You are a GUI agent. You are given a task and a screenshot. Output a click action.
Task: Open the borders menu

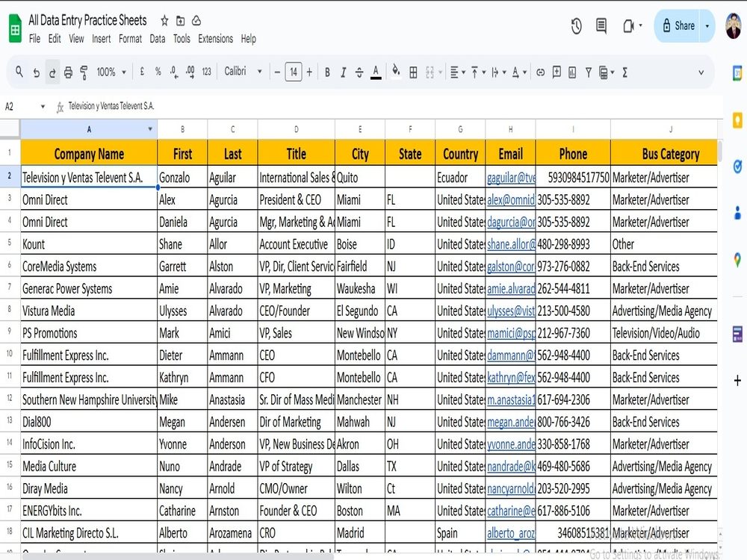click(x=414, y=72)
